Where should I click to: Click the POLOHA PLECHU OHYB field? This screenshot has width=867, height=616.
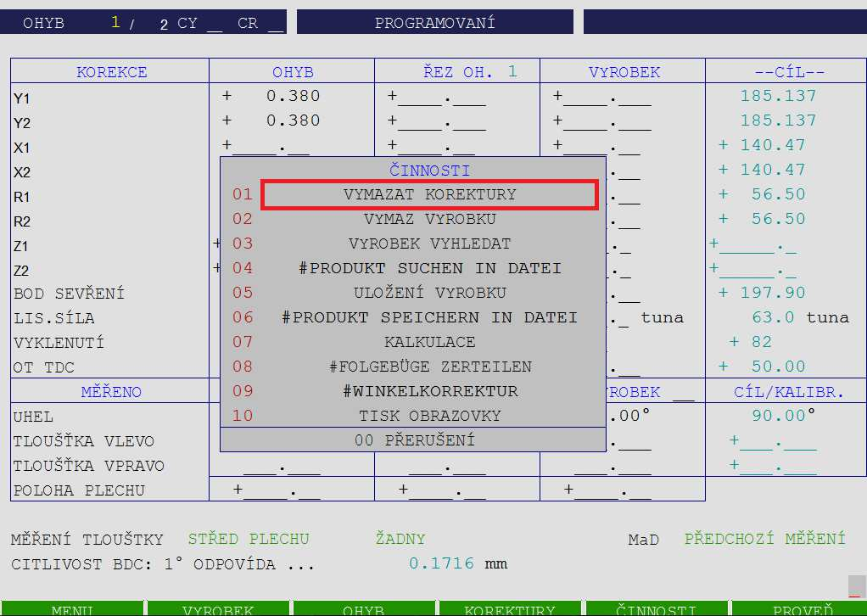(x=277, y=490)
